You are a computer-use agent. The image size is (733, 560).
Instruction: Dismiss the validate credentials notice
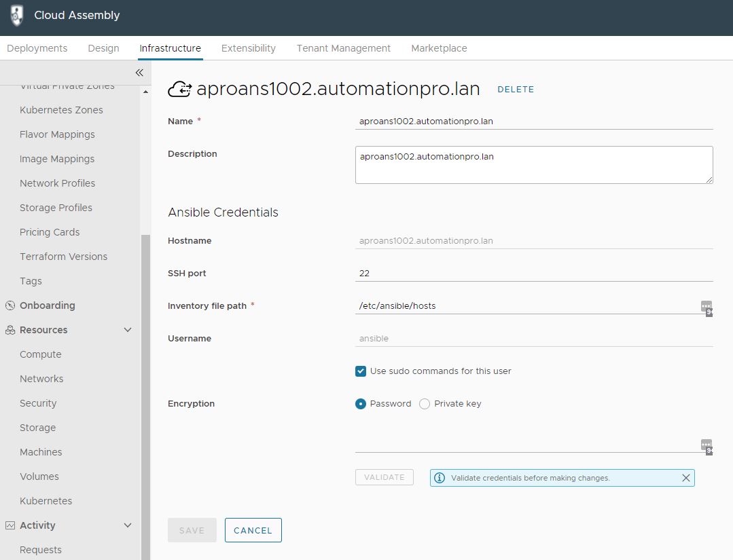[x=685, y=478]
